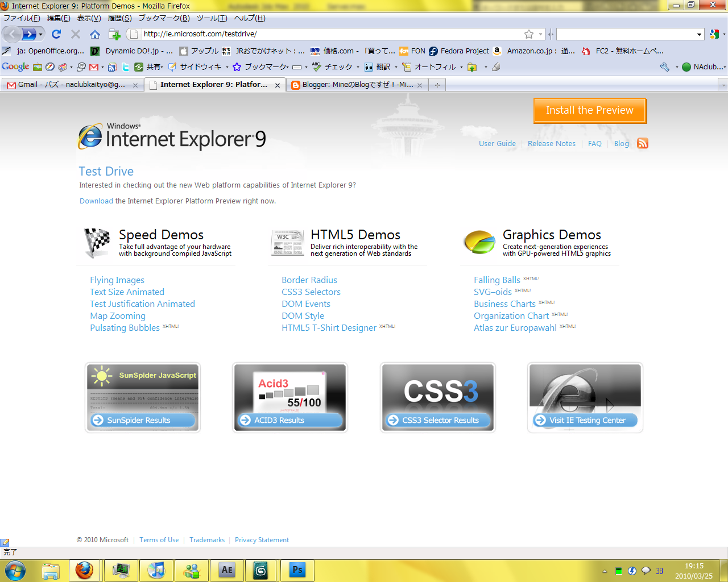Image resolution: width=728 pixels, height=582 pixels.
Task: Open the Google Toolbar Gmail icon
Action: [x=94, y=67]
